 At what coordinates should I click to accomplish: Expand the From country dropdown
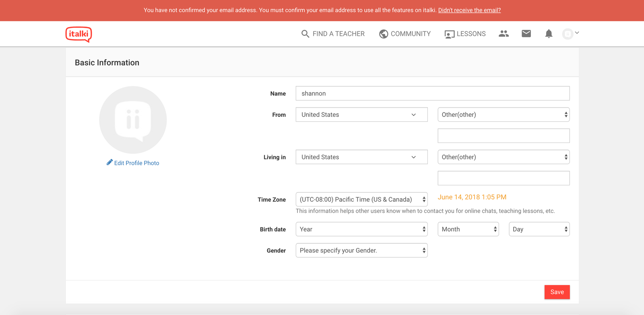[361, 115]
